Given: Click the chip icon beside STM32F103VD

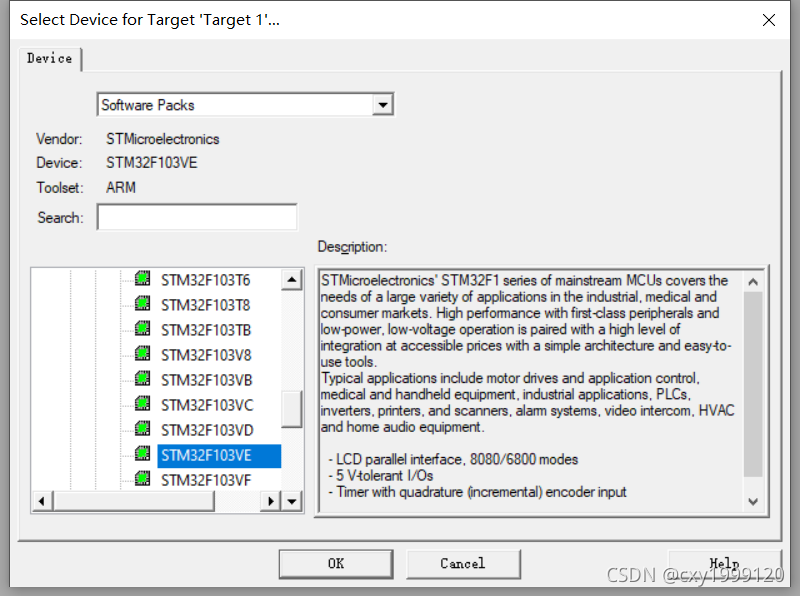Looking at the screenshot, I should [143, 429].
